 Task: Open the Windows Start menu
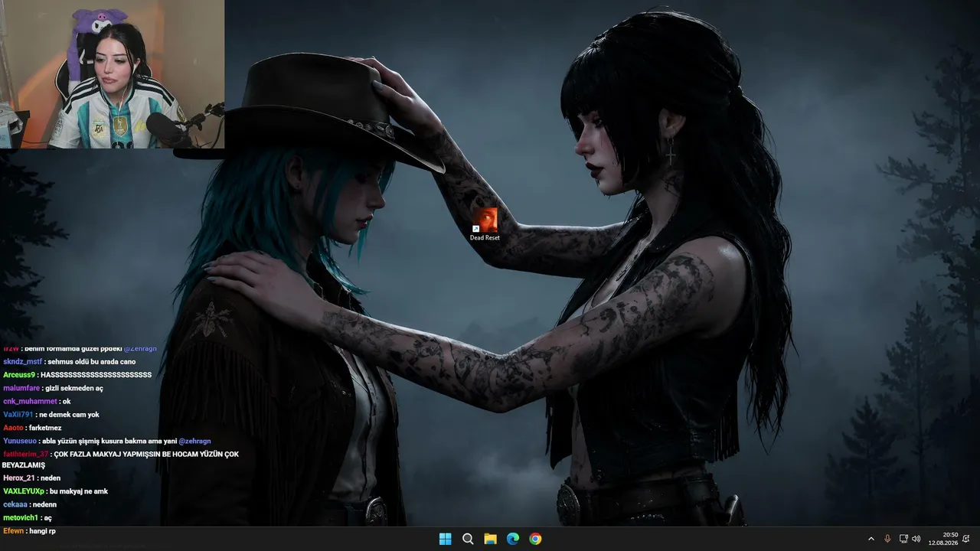445,539
